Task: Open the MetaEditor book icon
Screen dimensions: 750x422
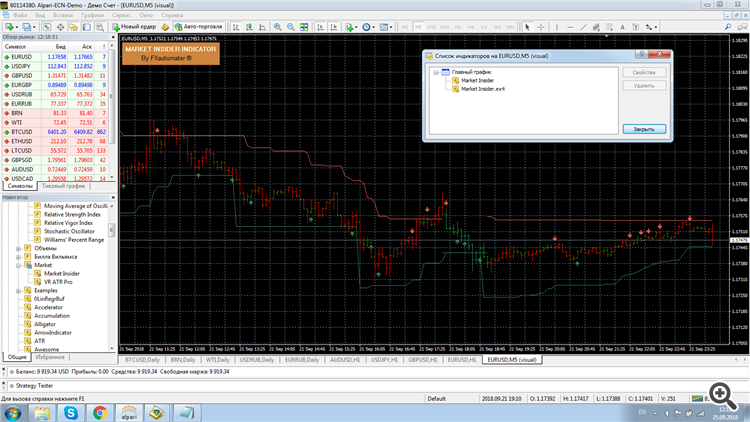Action: click(165, 27)
